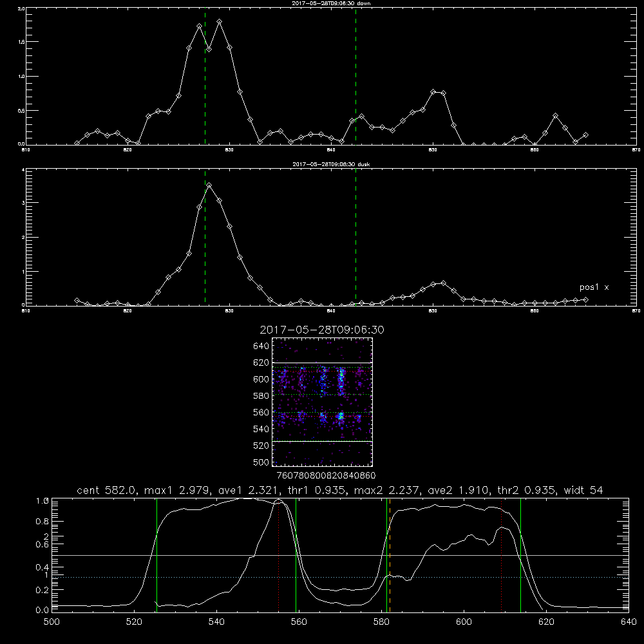
Task: Click "0.4" on the profile plot y-axis
Action: 42,567
